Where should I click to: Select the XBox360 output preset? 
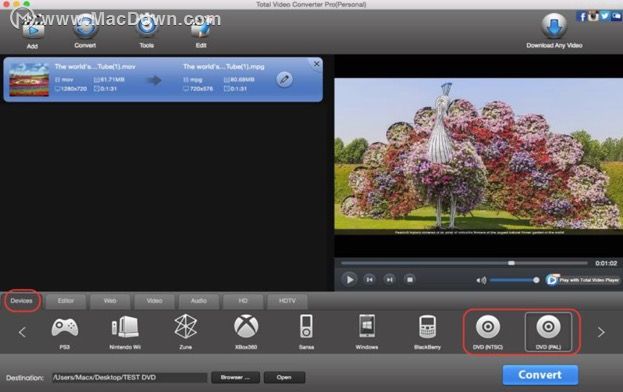tap(246, 332)
